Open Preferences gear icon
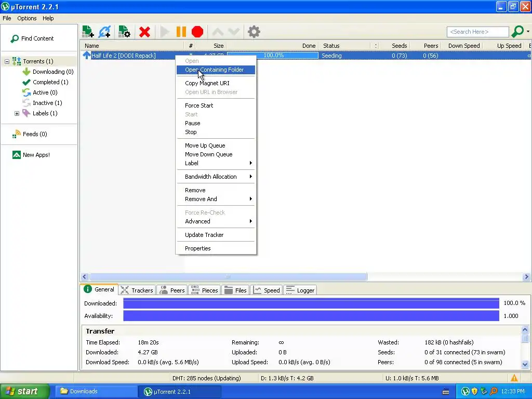The image size is (532, 399). [254, 32]
